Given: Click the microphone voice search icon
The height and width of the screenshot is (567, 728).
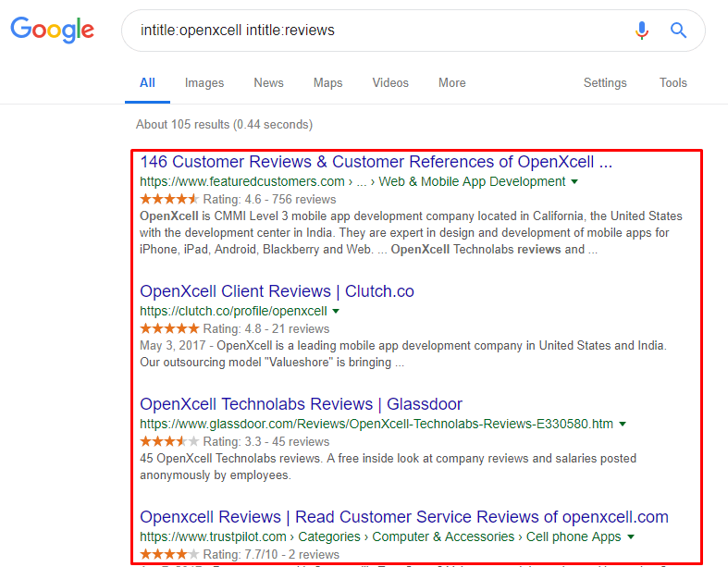Looking at the screenshot, I should pos(642,31).
